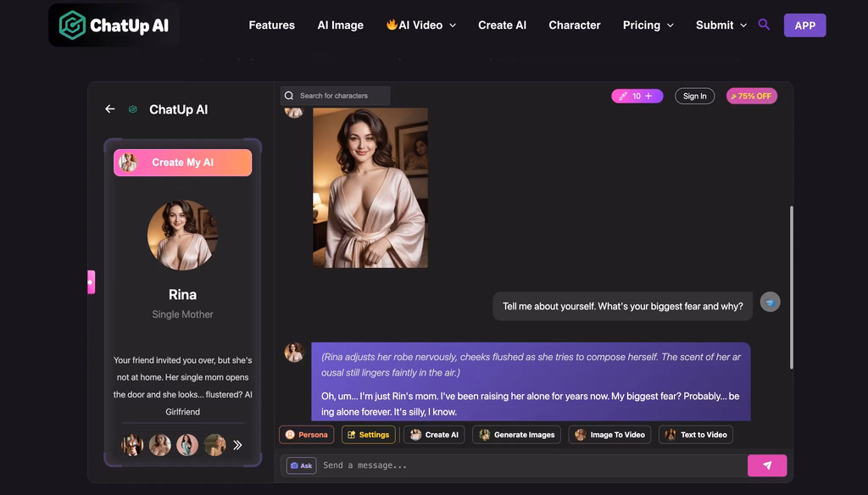This screenshot has width=868, height=495.
Task: Open the 75% OFF offer badge
Action: pyautogui.click(x=752, y=97)
